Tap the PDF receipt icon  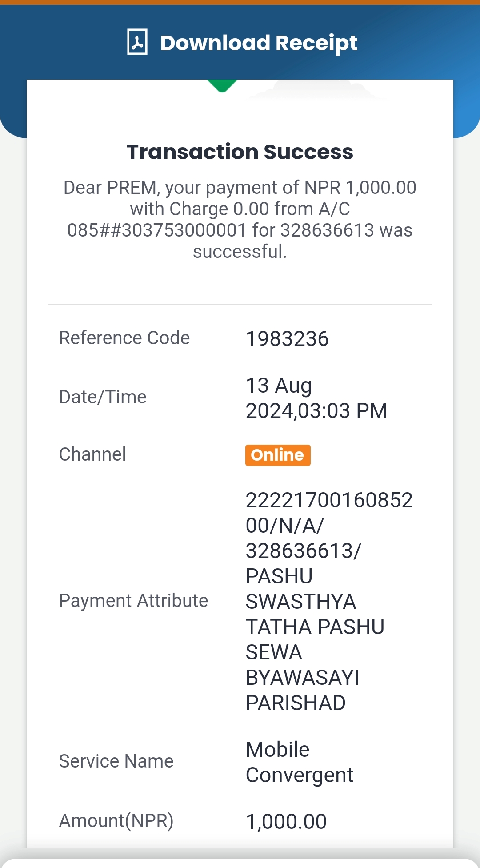click(x=137, y=42)
